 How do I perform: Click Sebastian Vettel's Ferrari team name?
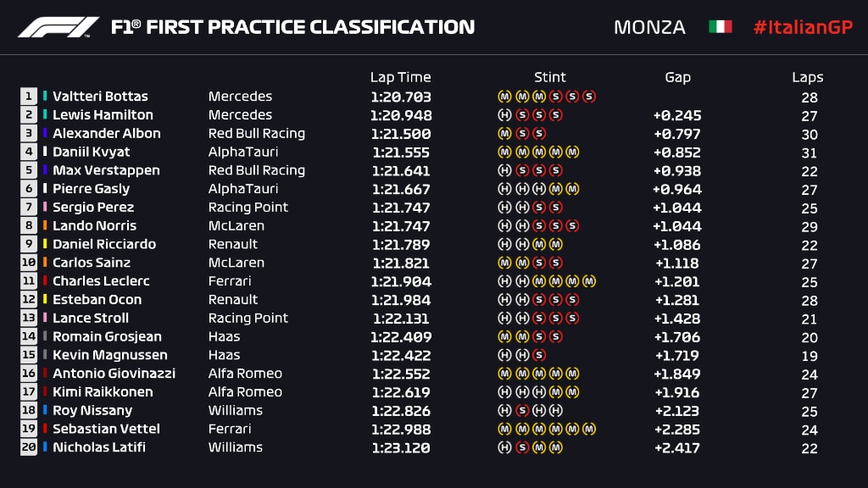(230, 429)
